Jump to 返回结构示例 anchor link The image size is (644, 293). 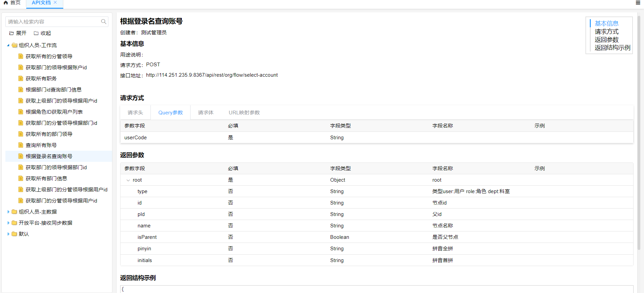tap(612, 48)
